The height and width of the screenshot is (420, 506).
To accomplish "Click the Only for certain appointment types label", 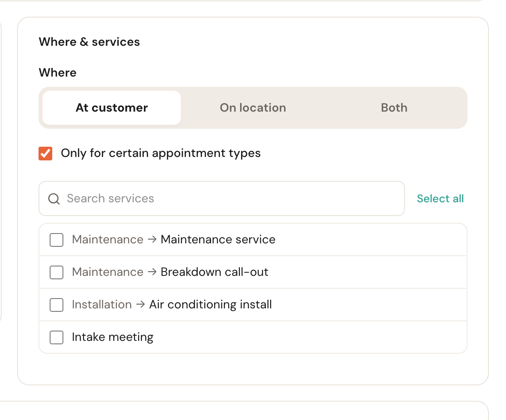I will (x=161, y=153).
